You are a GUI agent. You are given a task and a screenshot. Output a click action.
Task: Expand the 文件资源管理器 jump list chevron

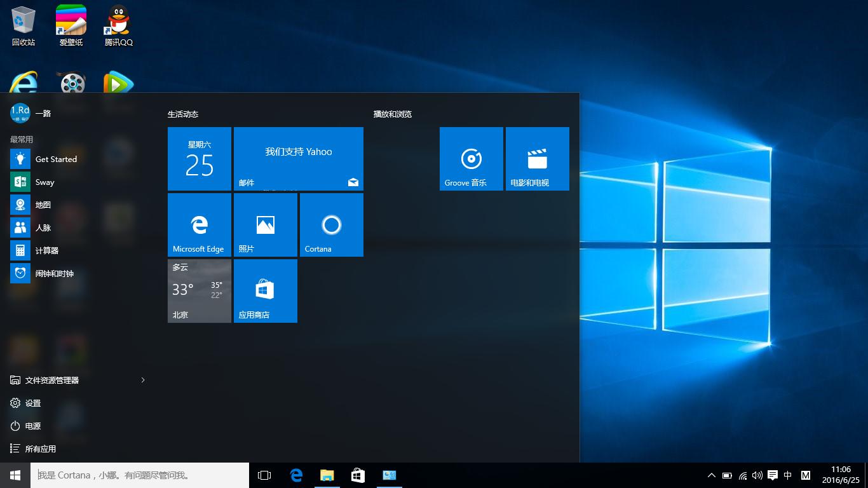pos(143,380)
